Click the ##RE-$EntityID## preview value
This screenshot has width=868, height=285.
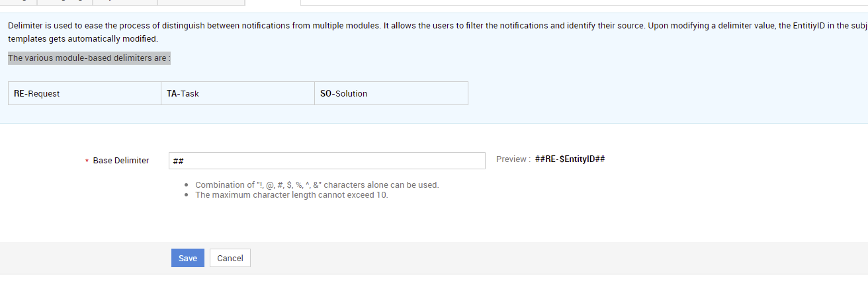tap(570, 159)
